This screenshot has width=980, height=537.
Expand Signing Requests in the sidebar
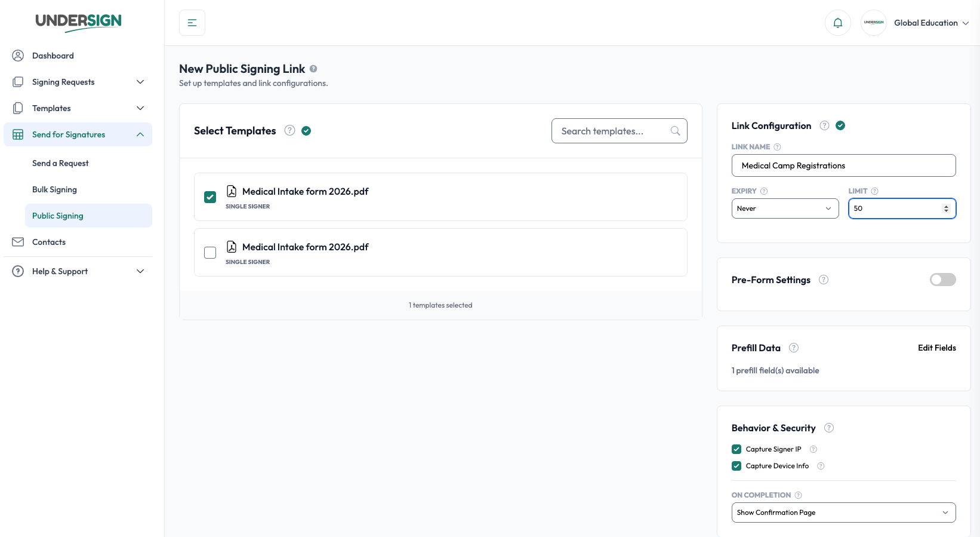78,82
